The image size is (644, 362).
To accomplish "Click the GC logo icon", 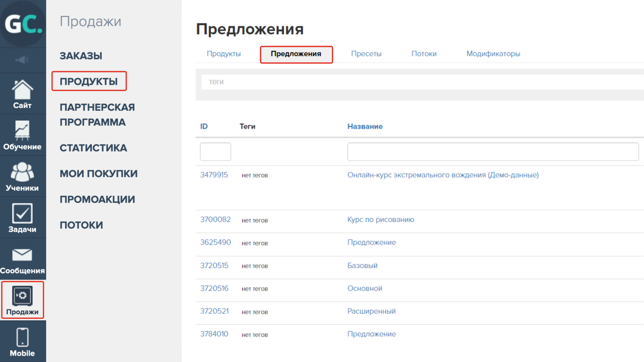I will point(23,24).
